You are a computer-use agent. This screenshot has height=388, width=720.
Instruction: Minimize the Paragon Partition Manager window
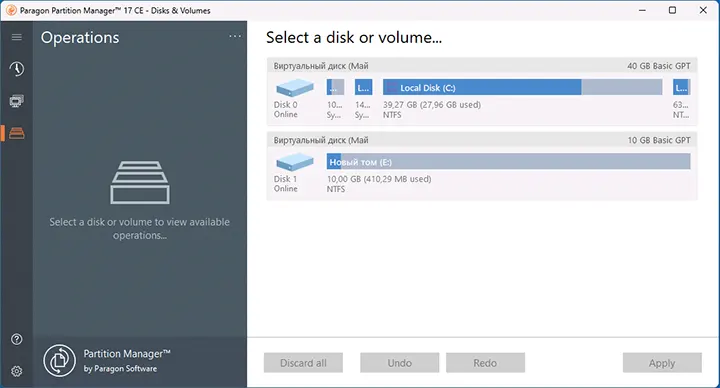(x=642, y=10)
